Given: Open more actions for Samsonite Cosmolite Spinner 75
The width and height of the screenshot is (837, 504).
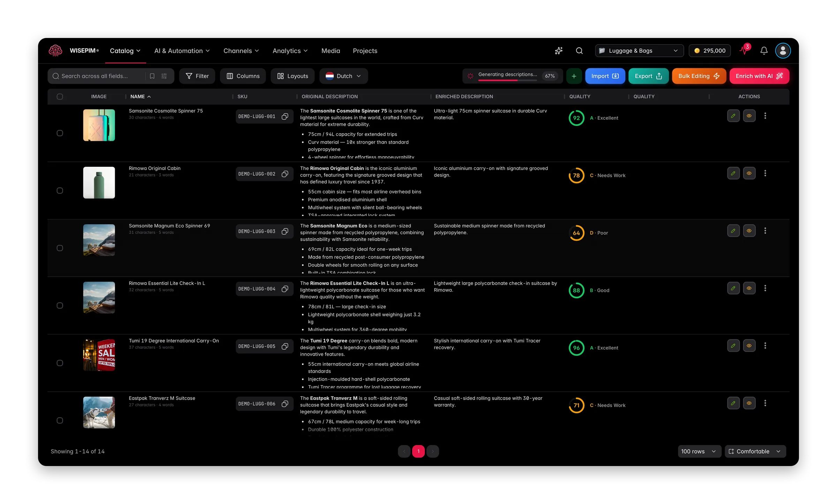Looking at the screenshot, I should point(765,116).
